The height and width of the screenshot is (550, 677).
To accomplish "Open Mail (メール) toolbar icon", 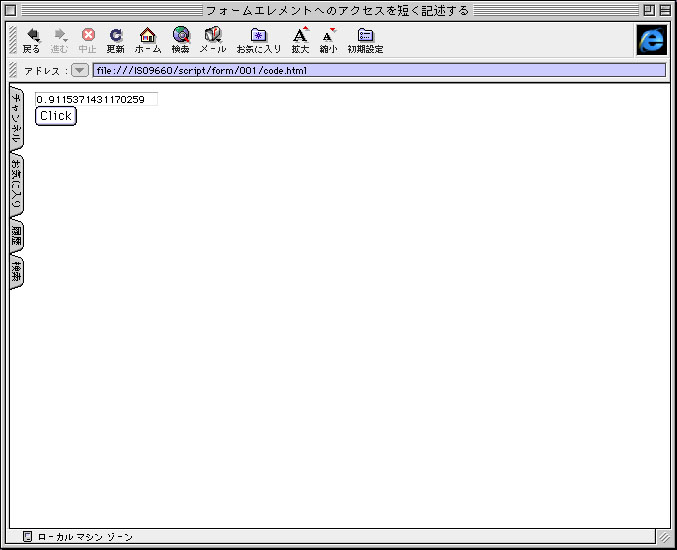I will click(x=213, y=36).
